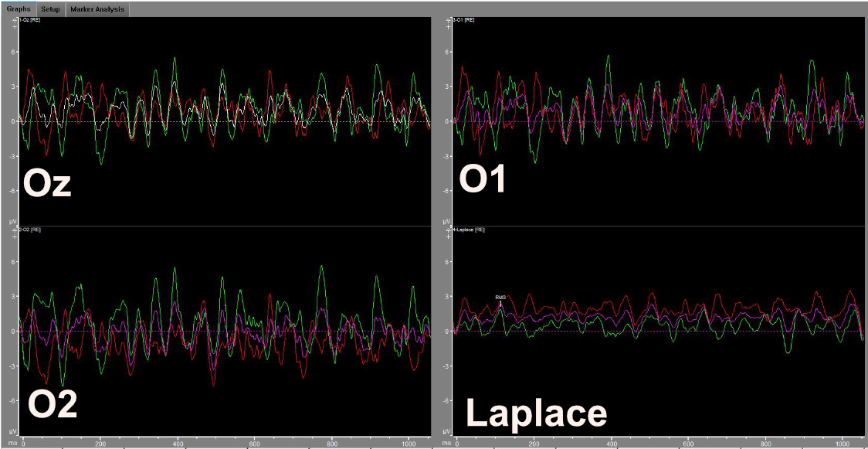
Task: Click the up-arrow icon beside 1-Oz [RE]
Action: 15,20
